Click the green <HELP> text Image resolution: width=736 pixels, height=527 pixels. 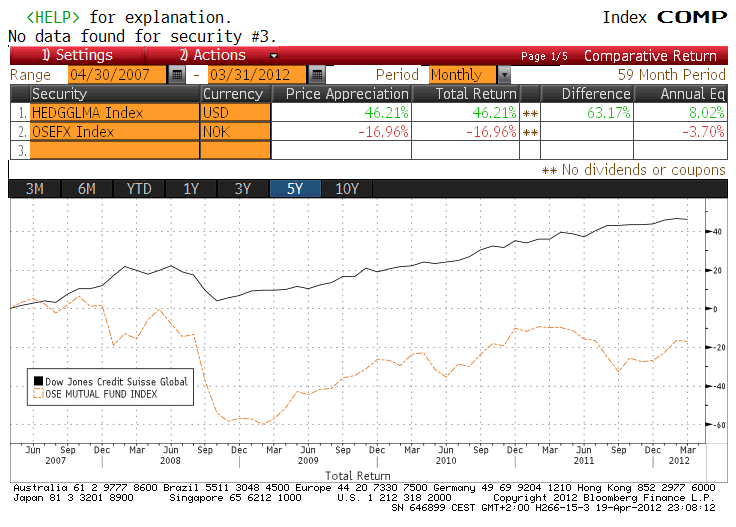click(x=53, y=17)
